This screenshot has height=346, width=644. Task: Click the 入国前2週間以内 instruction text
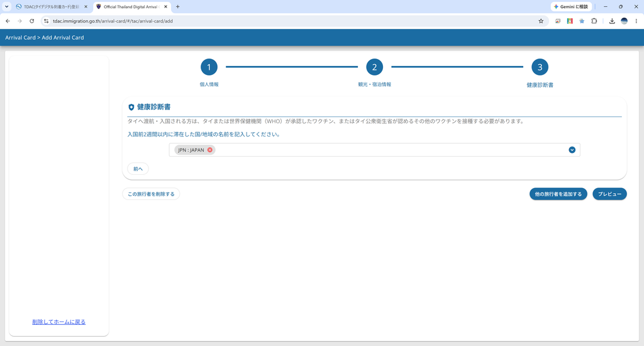click(x=203, y=135)
